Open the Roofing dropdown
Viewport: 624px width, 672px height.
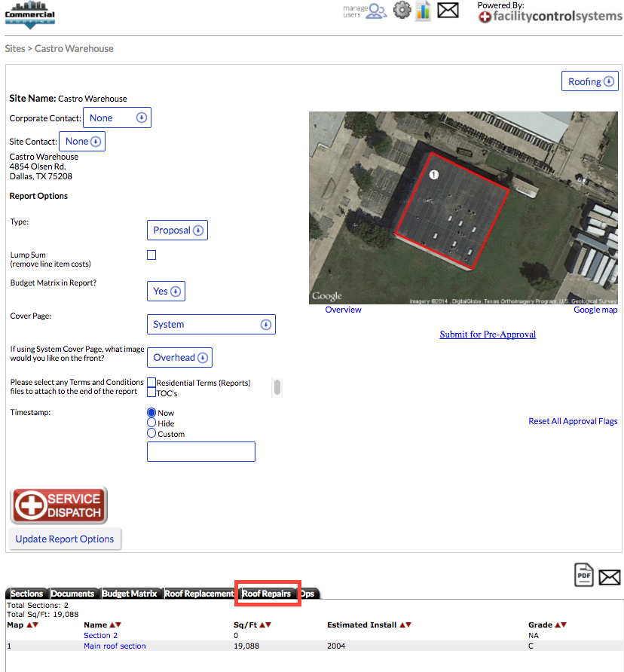(x=589, y=81)
